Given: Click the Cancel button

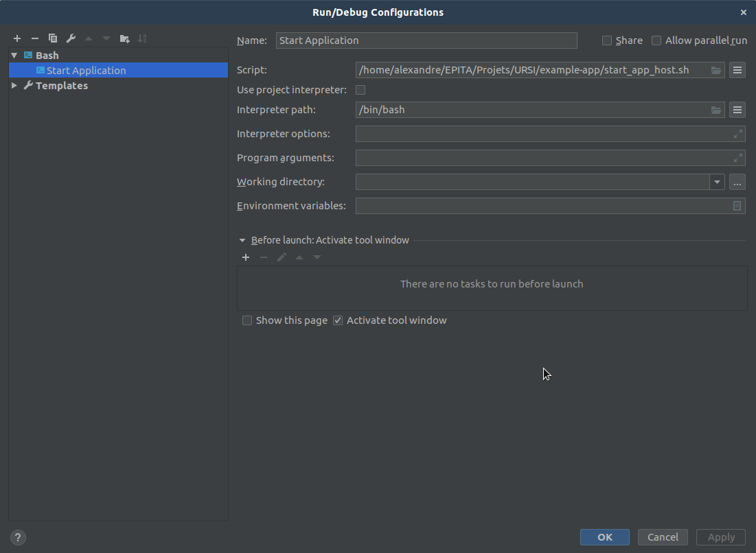Looking at the screenshot, I should point(663,538).
